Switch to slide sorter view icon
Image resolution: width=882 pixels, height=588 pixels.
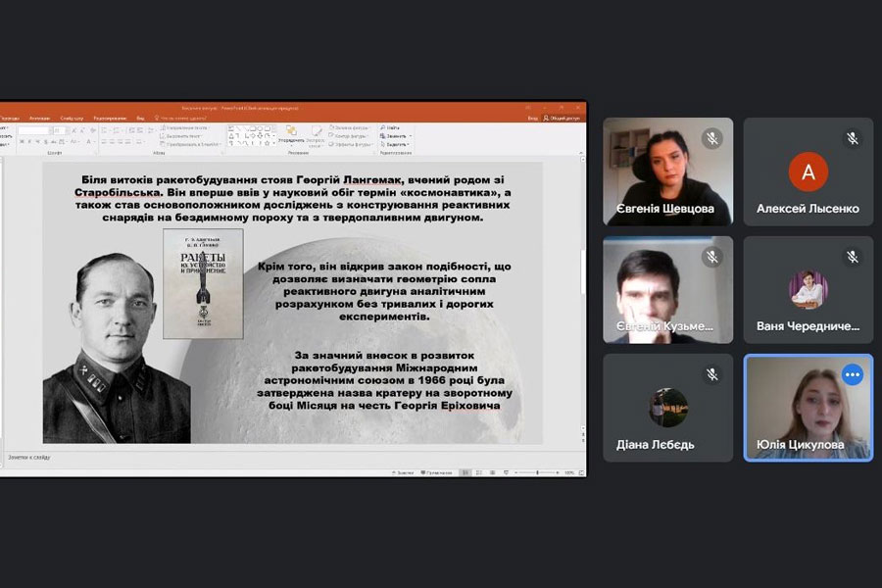tap(479, 472)
